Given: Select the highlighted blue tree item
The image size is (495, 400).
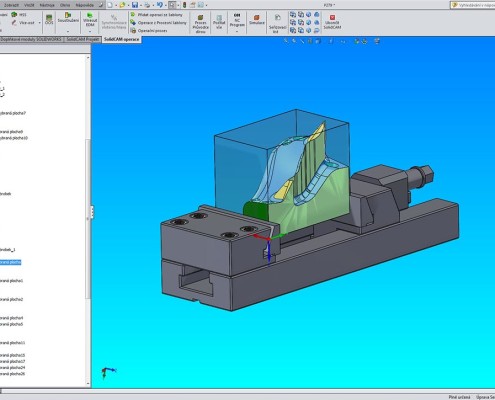Looking at the screenshot, I should pos(10,262).
